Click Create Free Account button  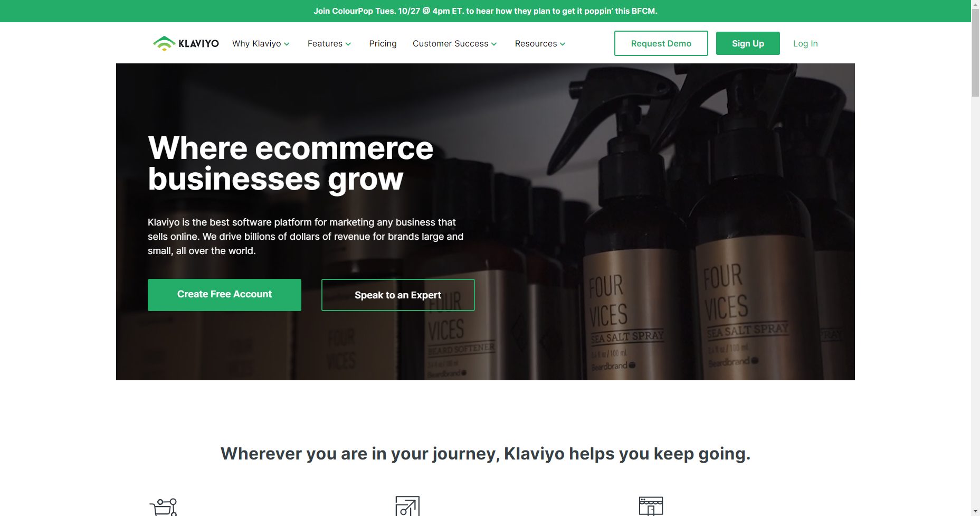(224, 295)
